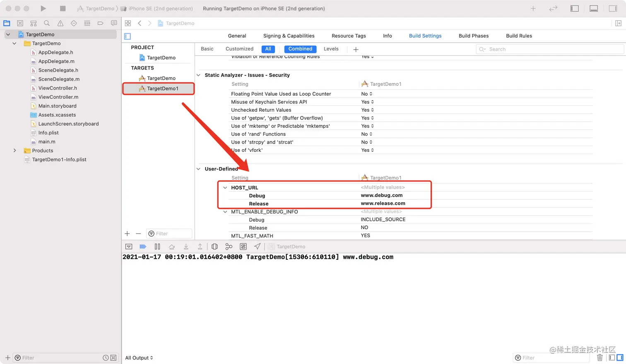The image size is (626, 364).
Task: Add a new target with plus button
Action: (x=127, y=234)
